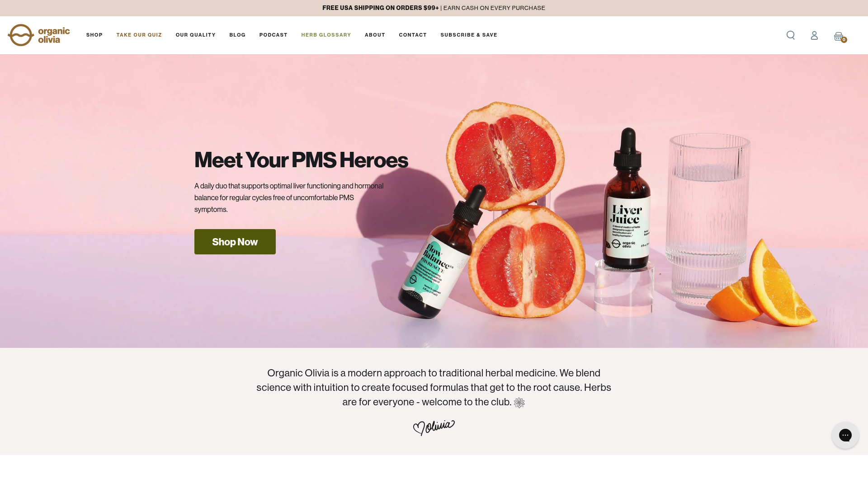
Task: Open the Herb Glossary link
Action: pos(326,35)
